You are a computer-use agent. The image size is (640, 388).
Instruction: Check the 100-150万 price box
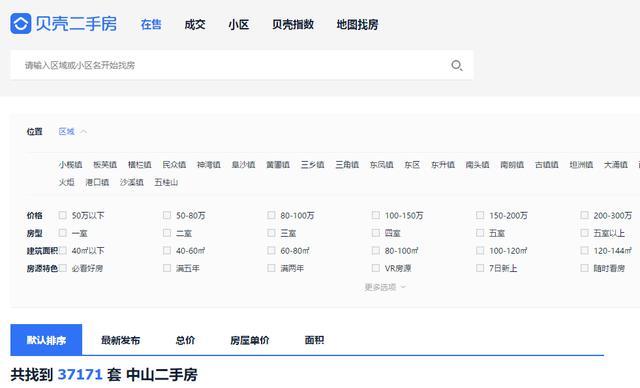pyautogui.click(x=376, y=215)
